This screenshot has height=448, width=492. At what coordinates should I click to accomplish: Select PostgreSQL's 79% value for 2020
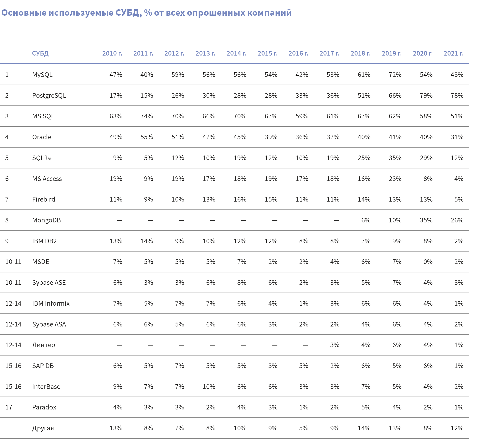point(426,95)
